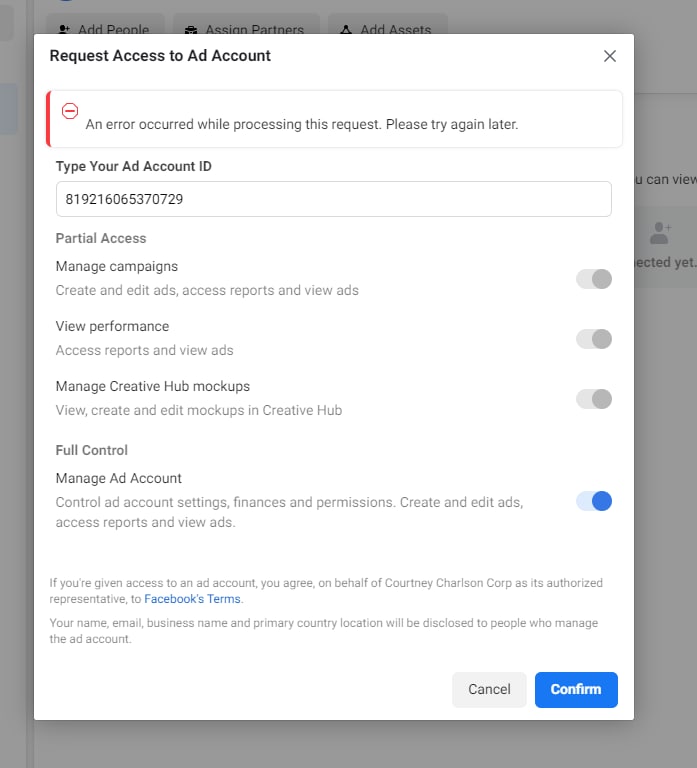
Task: Close the Request Access dialog with the X
Action: tap(610, 56)
